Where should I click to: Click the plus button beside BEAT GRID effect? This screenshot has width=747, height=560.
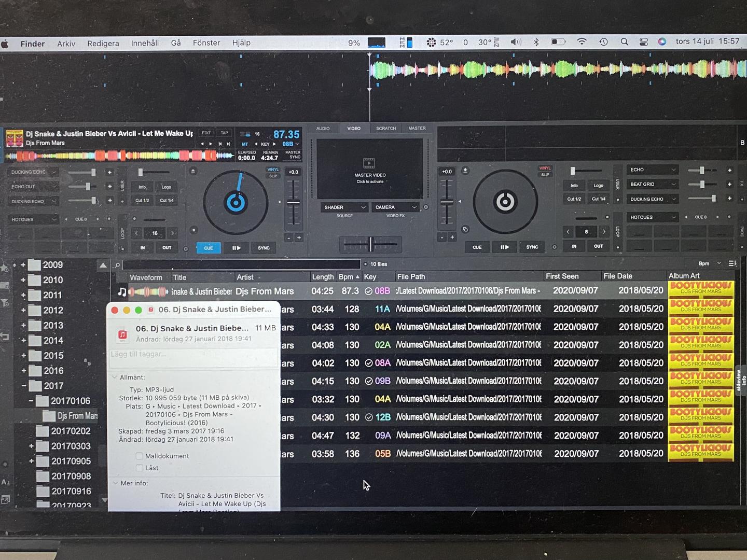[x=730, y=184]
